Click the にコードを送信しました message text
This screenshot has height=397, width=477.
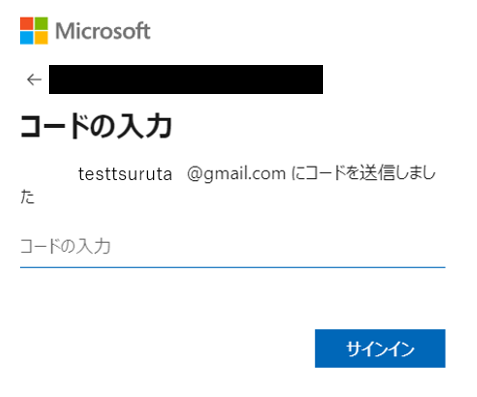click(363, 173)
